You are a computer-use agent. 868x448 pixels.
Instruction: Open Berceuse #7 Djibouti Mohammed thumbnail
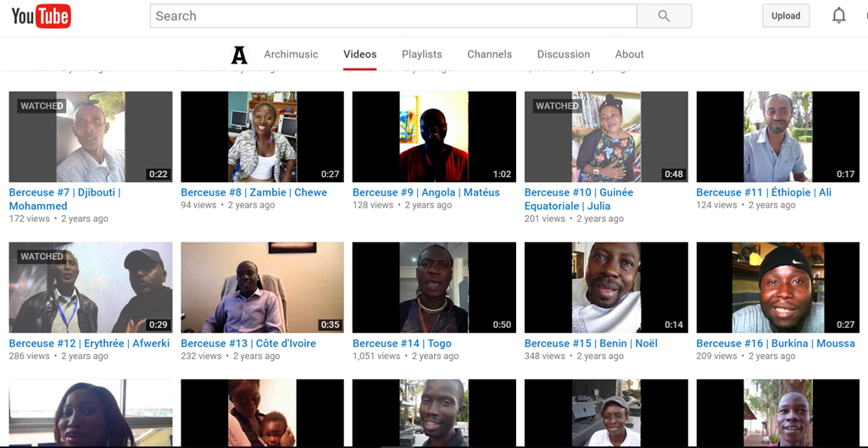[x=91, y=136]
